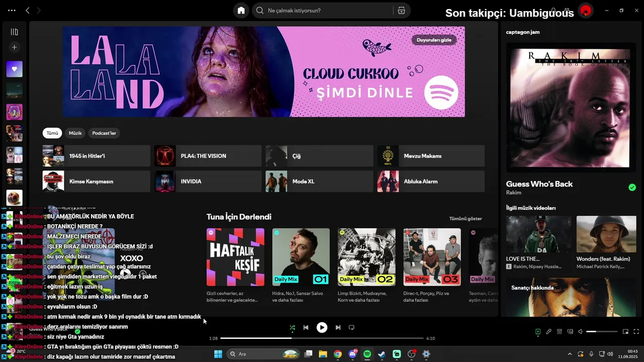Open Google Chrome from taskbar
Image resolution: width=644 pixels, height=362 pixels.
point(338,354)
